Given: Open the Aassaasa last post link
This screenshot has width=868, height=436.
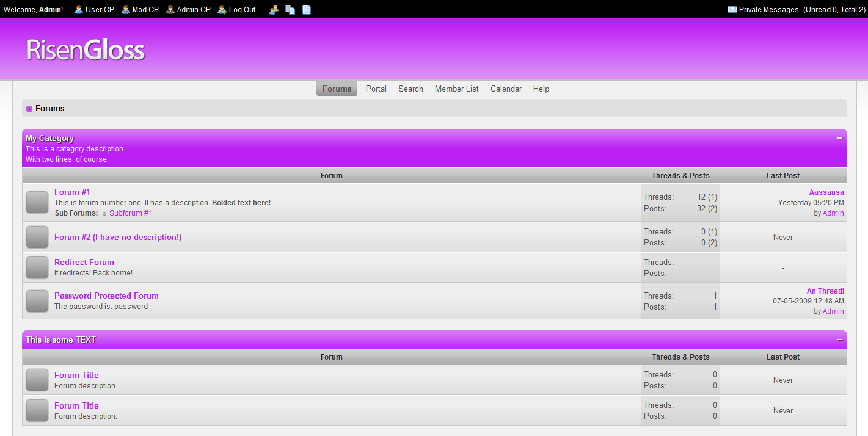Looking at the screenshot, I should click(826, 192).
